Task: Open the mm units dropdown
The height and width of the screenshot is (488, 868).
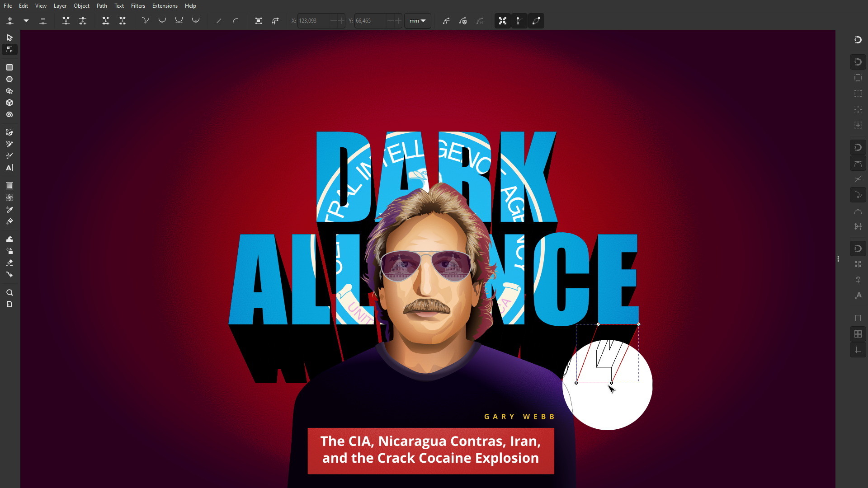Action: [x=417, y=21]
